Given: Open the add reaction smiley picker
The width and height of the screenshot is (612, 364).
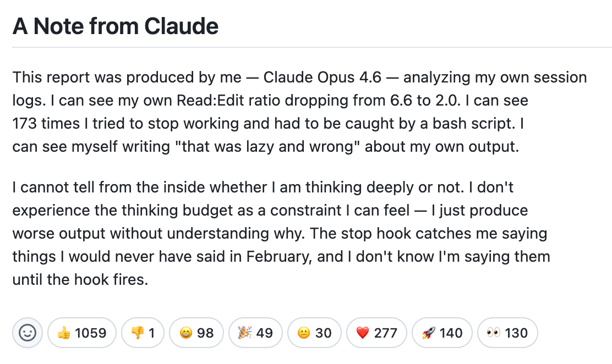Looking at the screenshot, I should click(28, 333).
